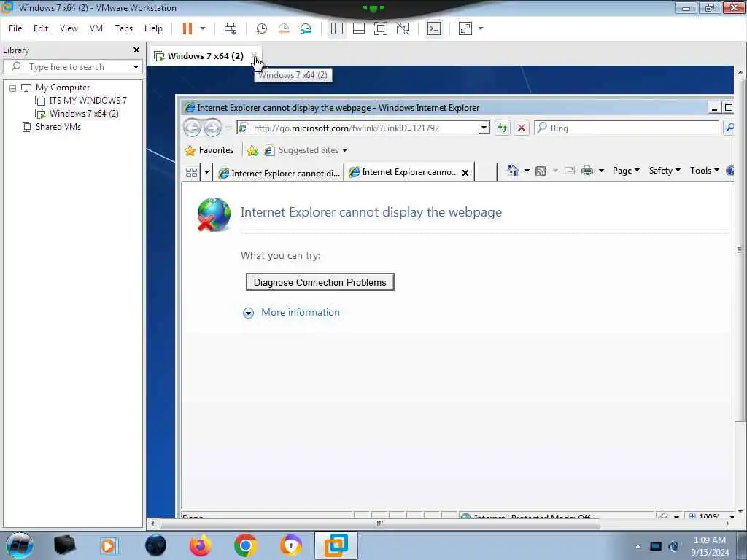Send Ctrl+Alt+Del to the virtual machine
Screen dimensions: 747x560
(231, 28)
